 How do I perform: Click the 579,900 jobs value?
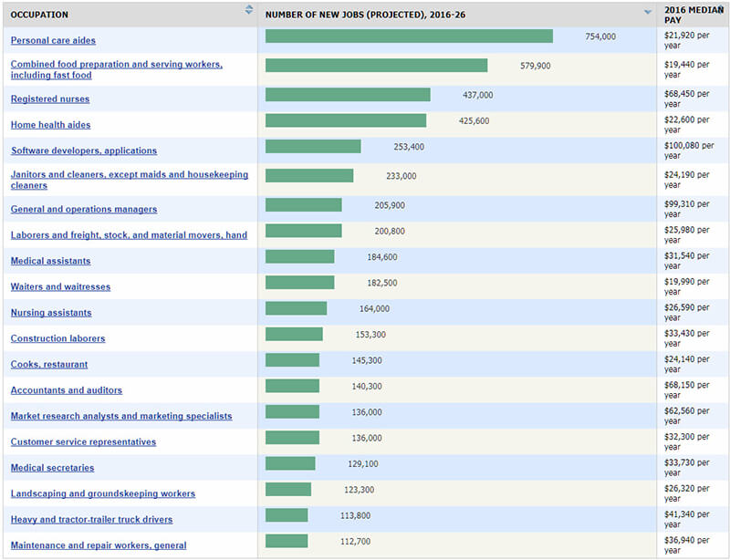click(535, 66)
